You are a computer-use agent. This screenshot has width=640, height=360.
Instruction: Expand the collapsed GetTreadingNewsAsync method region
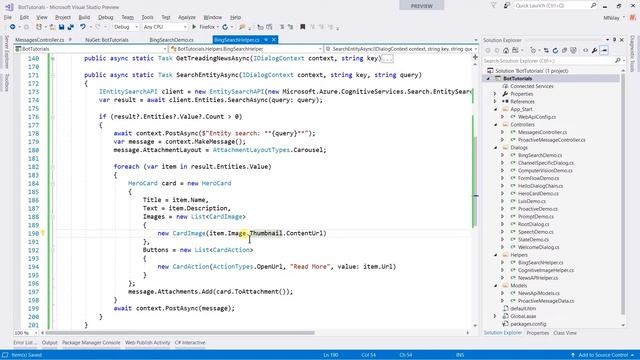click(x=53, y=59)
